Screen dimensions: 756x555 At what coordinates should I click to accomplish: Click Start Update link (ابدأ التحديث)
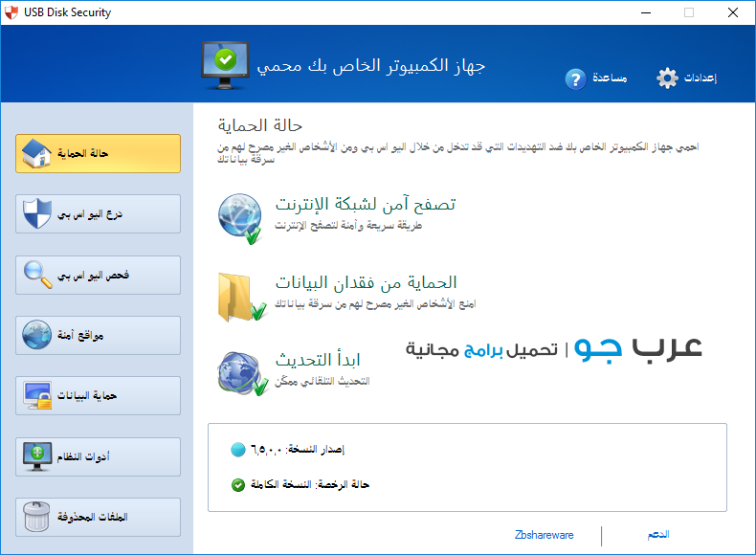(318, 360)
